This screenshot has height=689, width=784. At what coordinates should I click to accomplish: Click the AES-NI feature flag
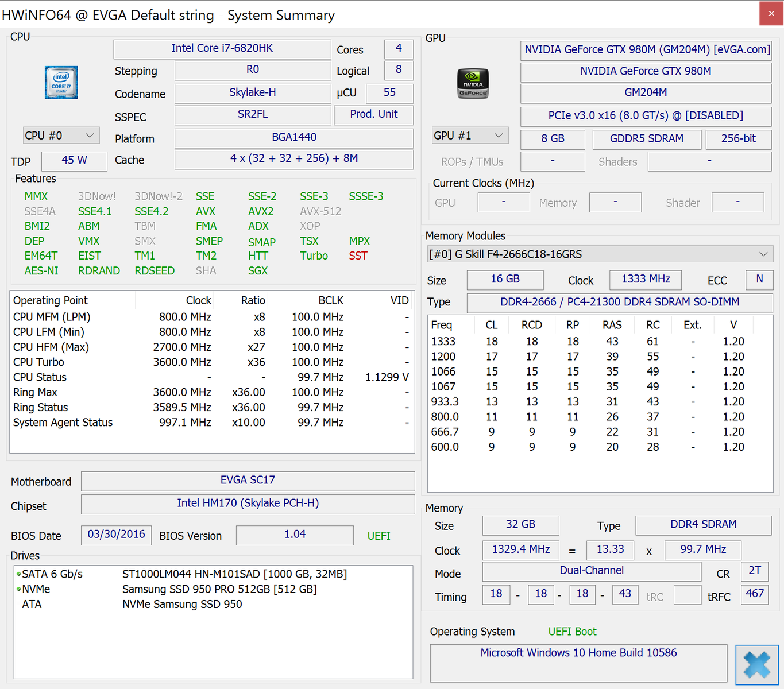click(41, 271)
